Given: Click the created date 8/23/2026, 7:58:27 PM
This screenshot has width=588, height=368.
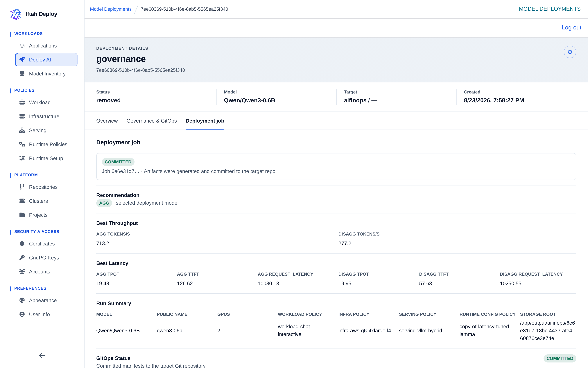Looking at the screenshot, I should click(x=494, y=100).
